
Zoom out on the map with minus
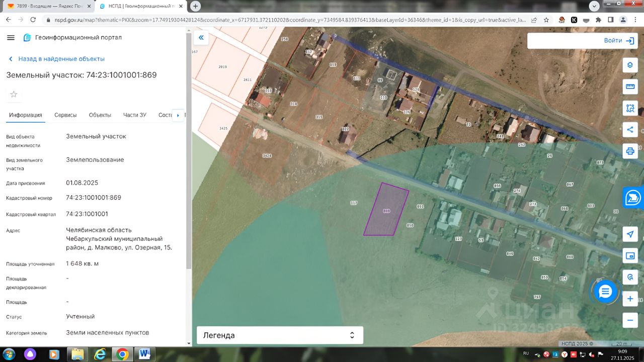coord(630,320)
